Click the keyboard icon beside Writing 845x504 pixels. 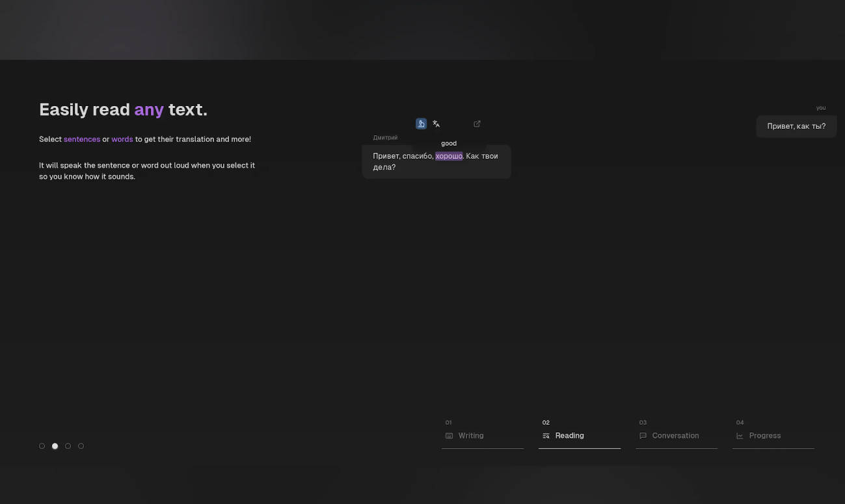coord(449,436)
